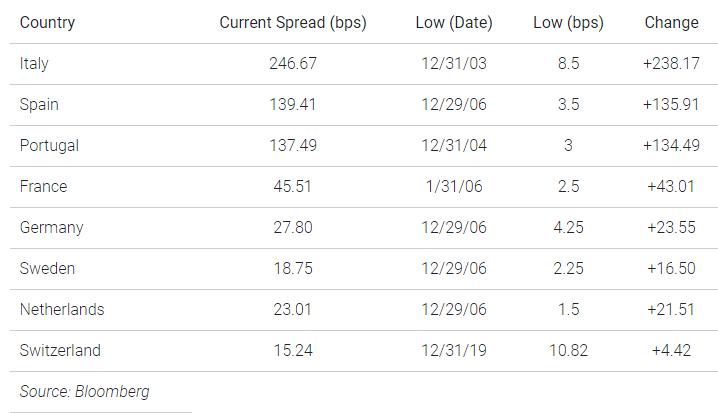The height and width of the screenshot is (413, 718).
Task: Click the Low (Date) column header
Action: 454,23
